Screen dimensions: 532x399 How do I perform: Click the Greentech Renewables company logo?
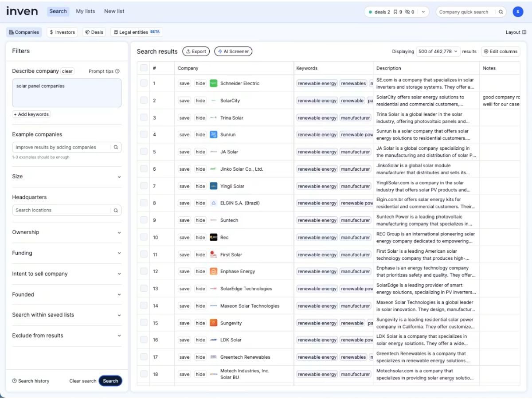point(213,357)
